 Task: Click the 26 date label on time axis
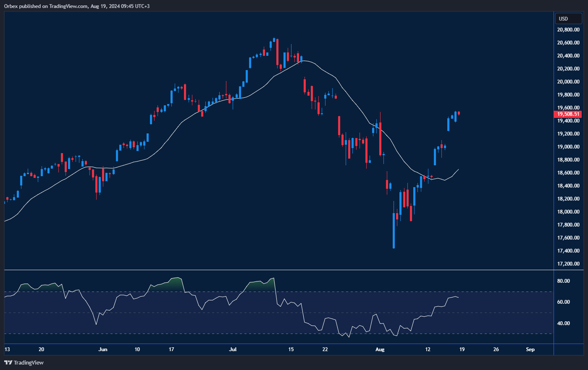tap(496, 349)
